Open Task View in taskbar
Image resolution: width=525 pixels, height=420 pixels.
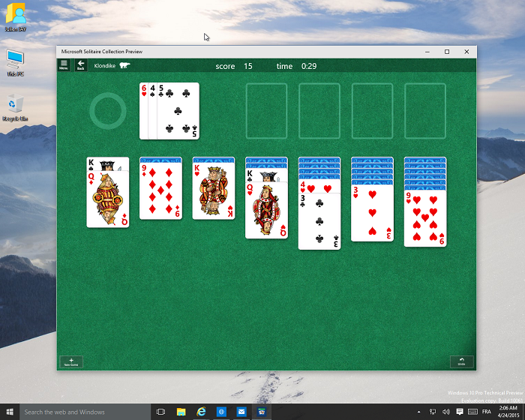pos(161,412)
